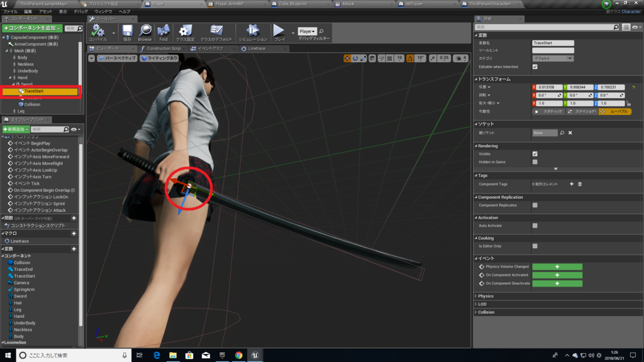Click +新規追加 button in My Blueprint
Image resolution: width=644 pixels, height=362 pixels.
click(16, 129)
